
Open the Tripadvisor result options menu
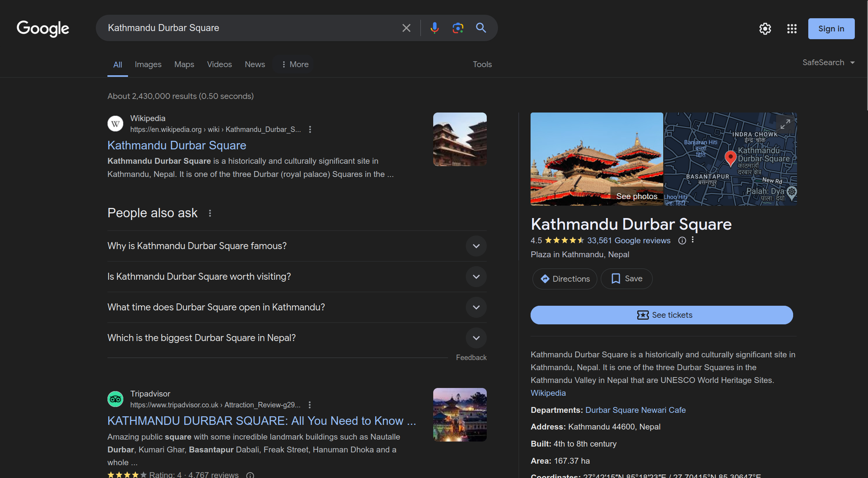pyautogui.click(x=310, y=405)
